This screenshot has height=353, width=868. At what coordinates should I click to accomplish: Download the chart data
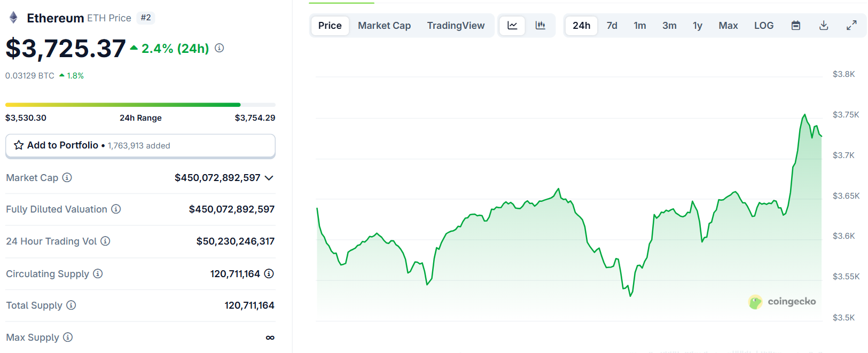tap(824, 25)
